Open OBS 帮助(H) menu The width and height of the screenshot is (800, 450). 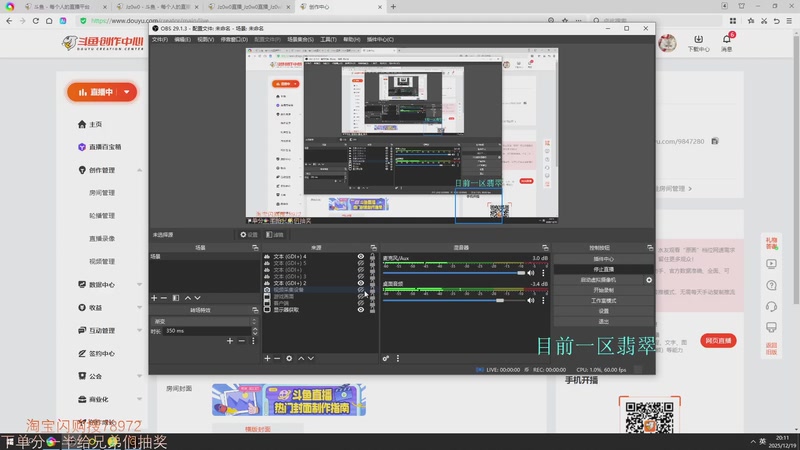pos(352,39)
